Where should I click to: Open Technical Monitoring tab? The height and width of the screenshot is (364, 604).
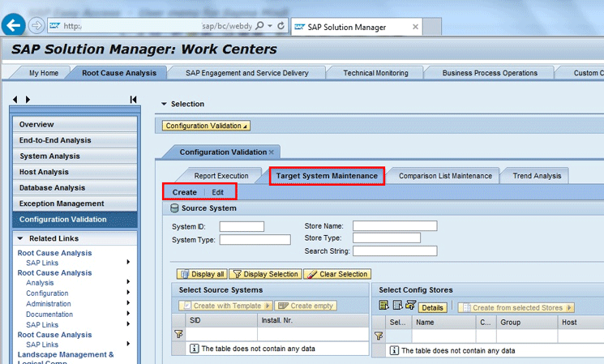(375, 73)
